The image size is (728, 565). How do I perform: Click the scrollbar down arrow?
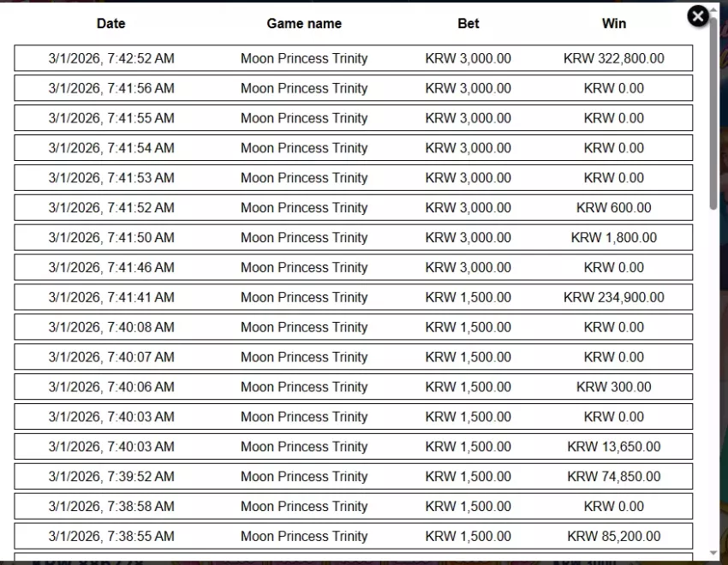pos(713,553)
